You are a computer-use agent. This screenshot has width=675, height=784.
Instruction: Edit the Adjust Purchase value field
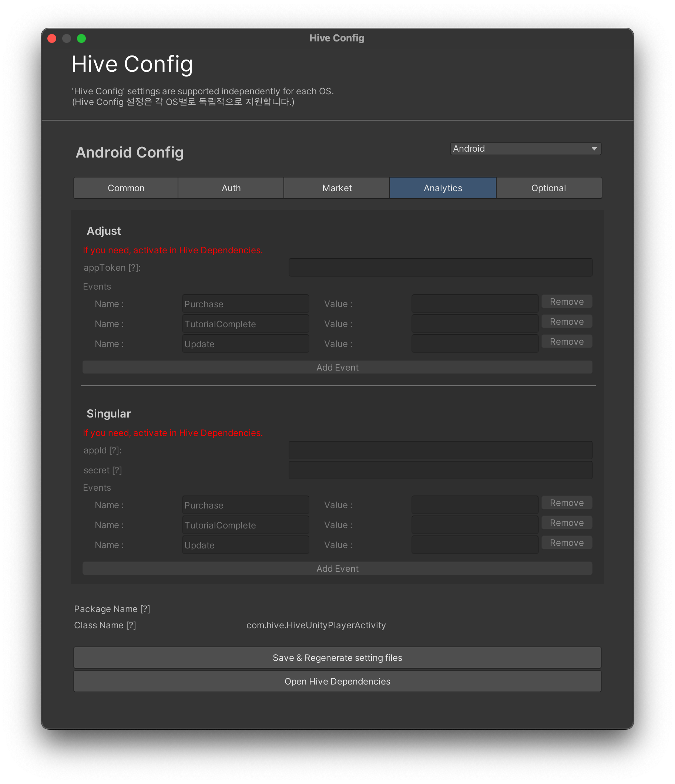click(475, 304)
